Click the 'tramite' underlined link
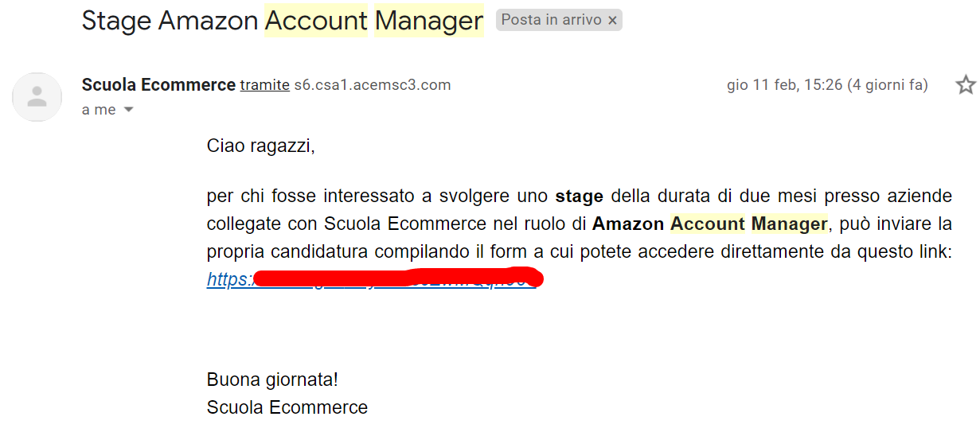 pos(264,85)
